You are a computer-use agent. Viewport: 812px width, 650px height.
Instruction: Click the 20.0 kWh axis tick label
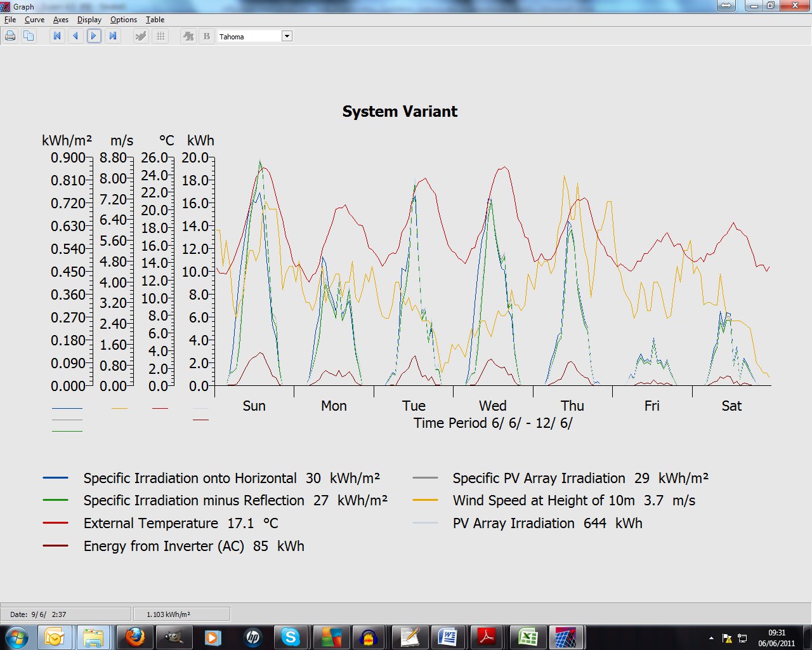(195, 157)
